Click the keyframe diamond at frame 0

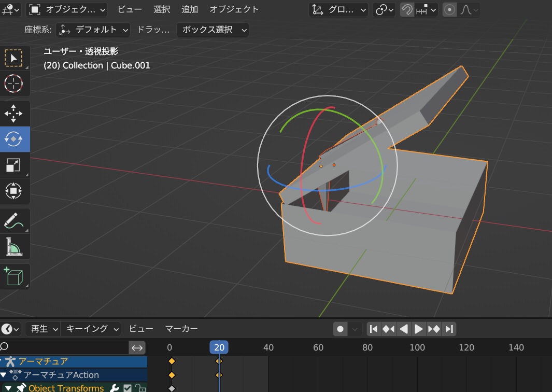[172, 361]
